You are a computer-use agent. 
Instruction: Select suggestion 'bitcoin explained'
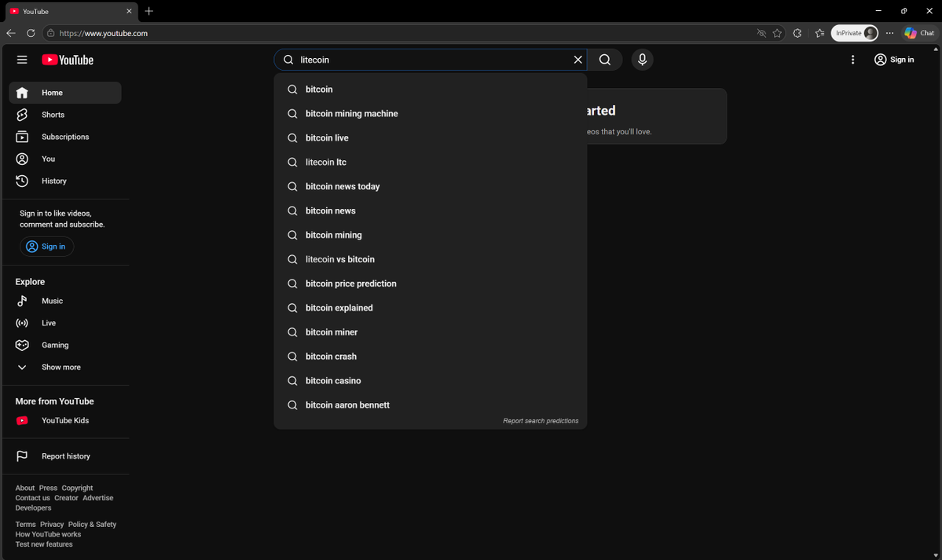coord(431,308)
